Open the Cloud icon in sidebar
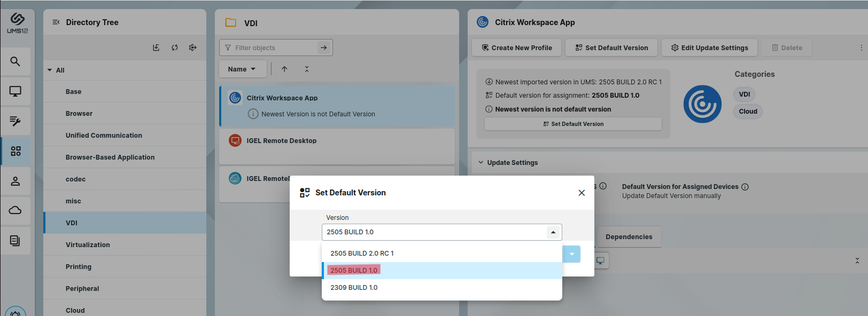 tap(15, 210)
